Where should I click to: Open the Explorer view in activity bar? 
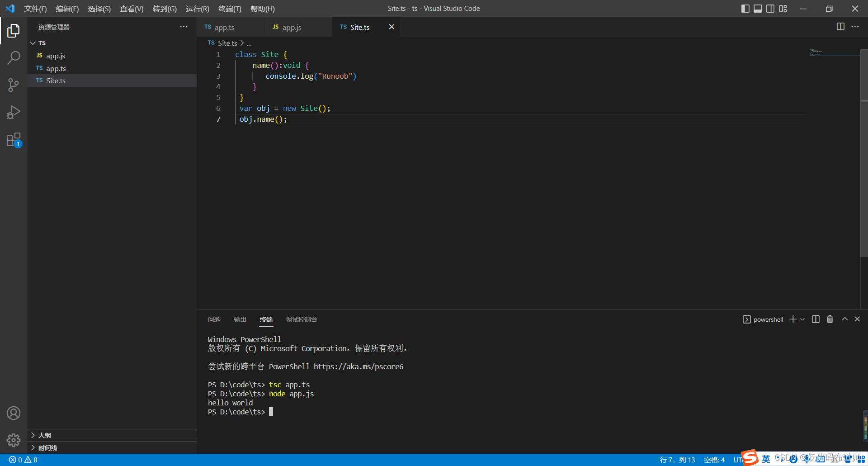pos(14,31)
